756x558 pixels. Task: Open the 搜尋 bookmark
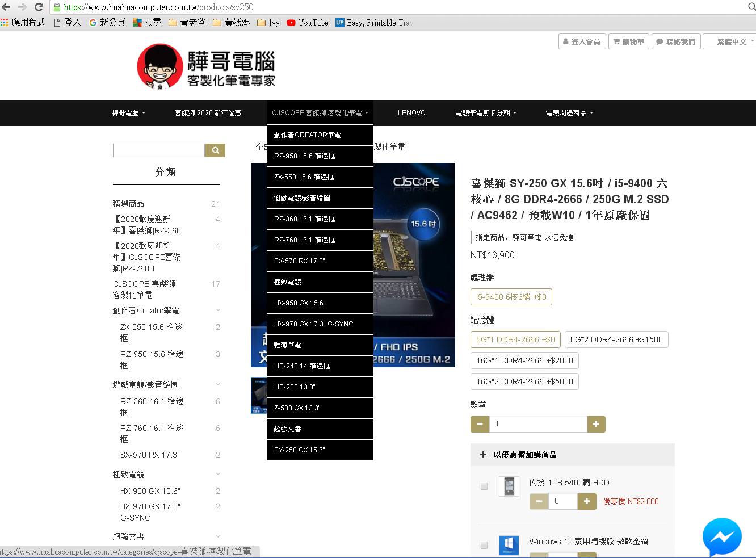click(147, 23)
